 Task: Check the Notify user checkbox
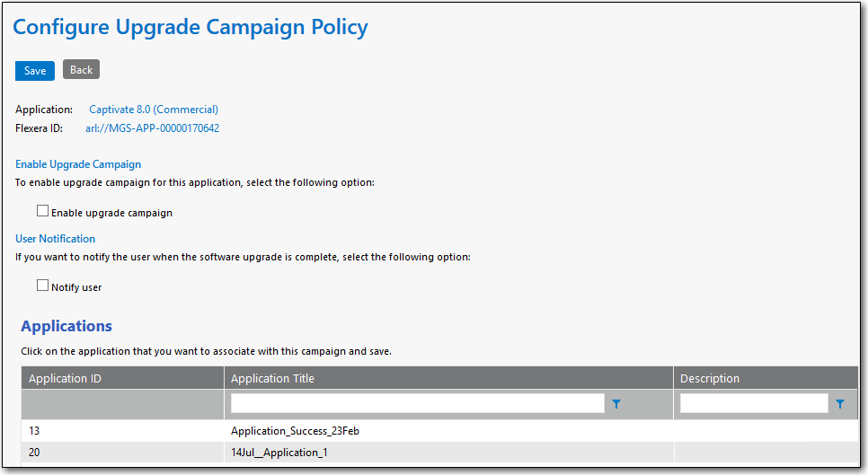(x=42, y=286)
